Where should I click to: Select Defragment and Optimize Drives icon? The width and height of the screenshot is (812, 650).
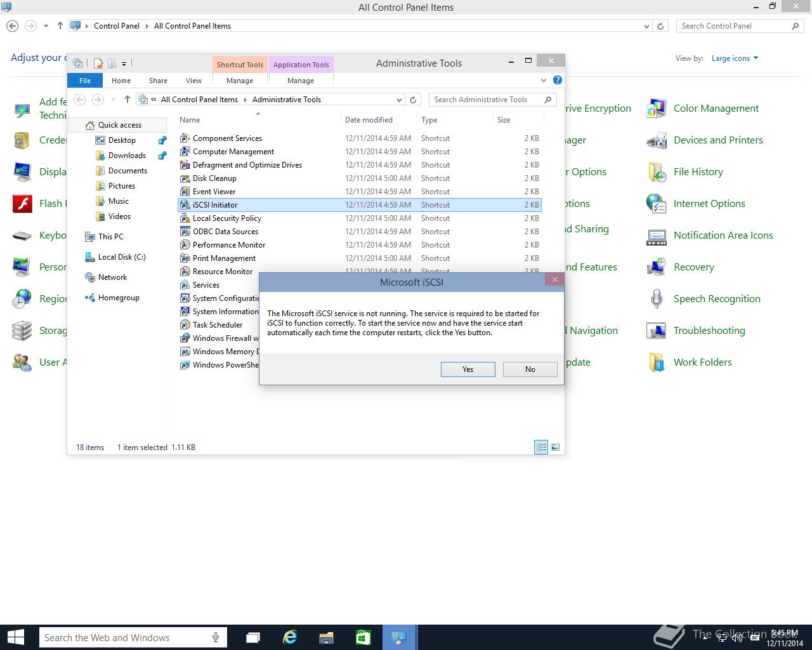point(185,165)
